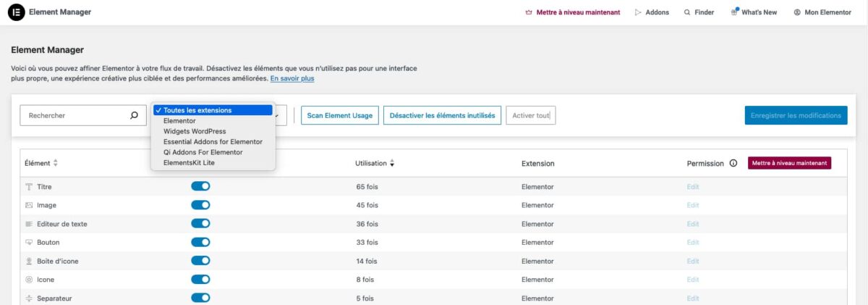Toggle the Bouton element switch
Screen dimensions: 868x305
[x=200, y=242]
